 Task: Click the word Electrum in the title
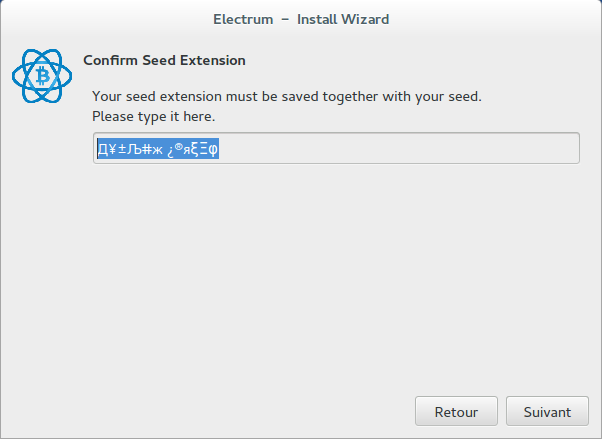(243, 19)
